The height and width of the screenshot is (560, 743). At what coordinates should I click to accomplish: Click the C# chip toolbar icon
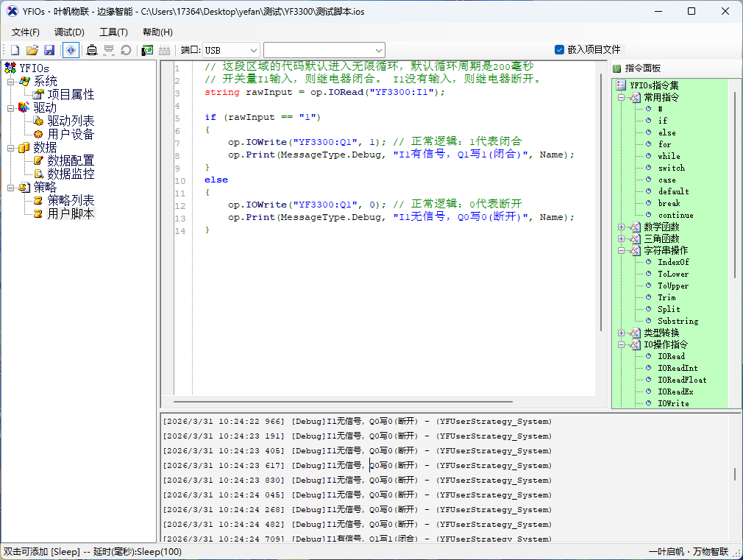147,50
